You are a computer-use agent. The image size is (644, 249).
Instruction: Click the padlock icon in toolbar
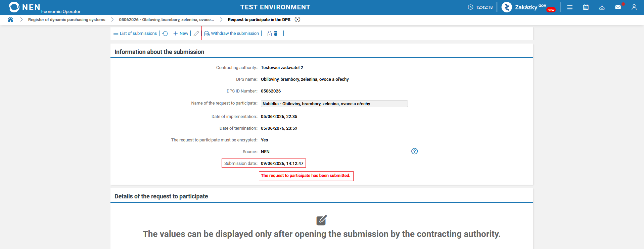(270, 34)
